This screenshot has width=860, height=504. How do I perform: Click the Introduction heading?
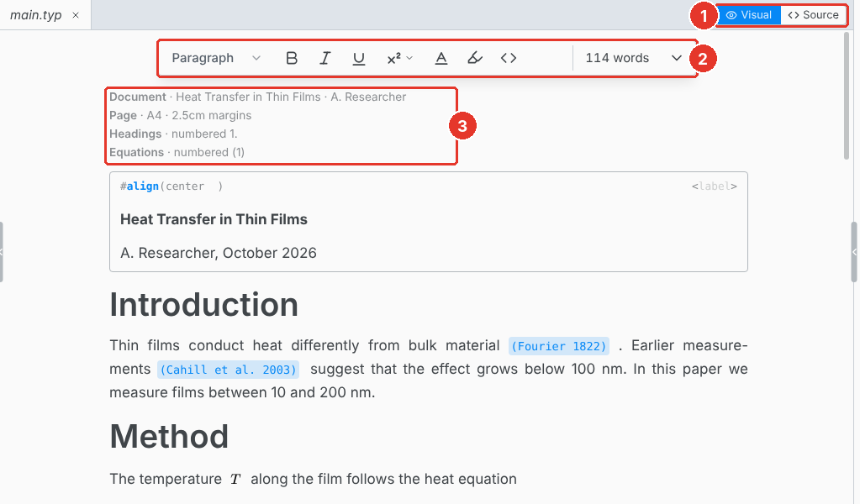point(204,305)
